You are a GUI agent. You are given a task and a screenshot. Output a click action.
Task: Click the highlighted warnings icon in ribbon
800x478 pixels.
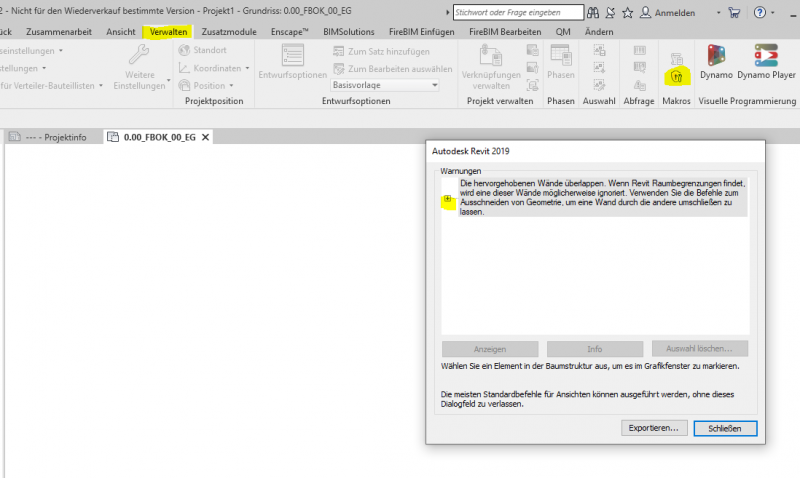coord(676,75)
